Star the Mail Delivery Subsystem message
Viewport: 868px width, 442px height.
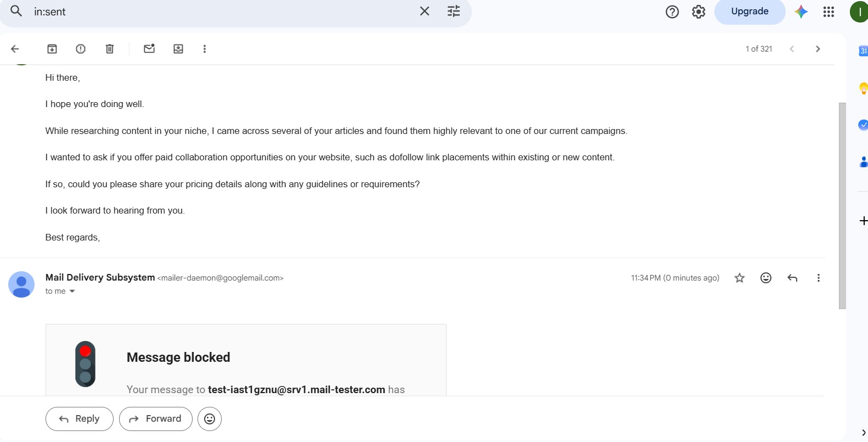point(740,278)
